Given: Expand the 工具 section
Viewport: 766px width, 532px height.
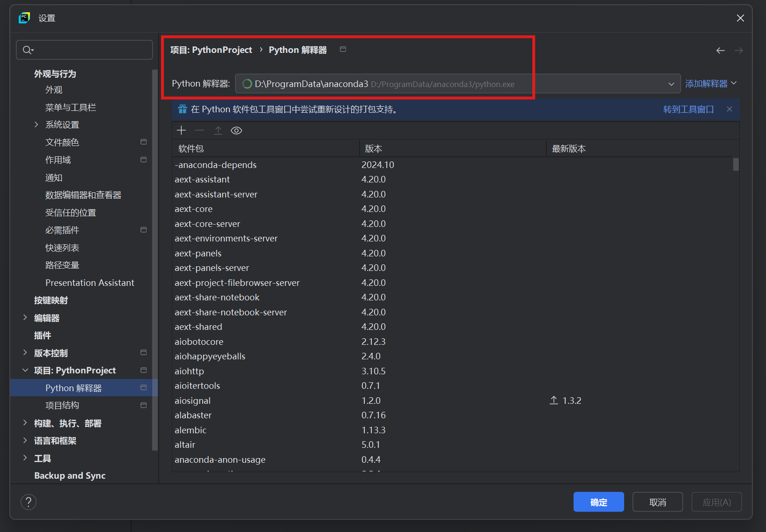Looking at the screenshot, I should pos(25,458).
